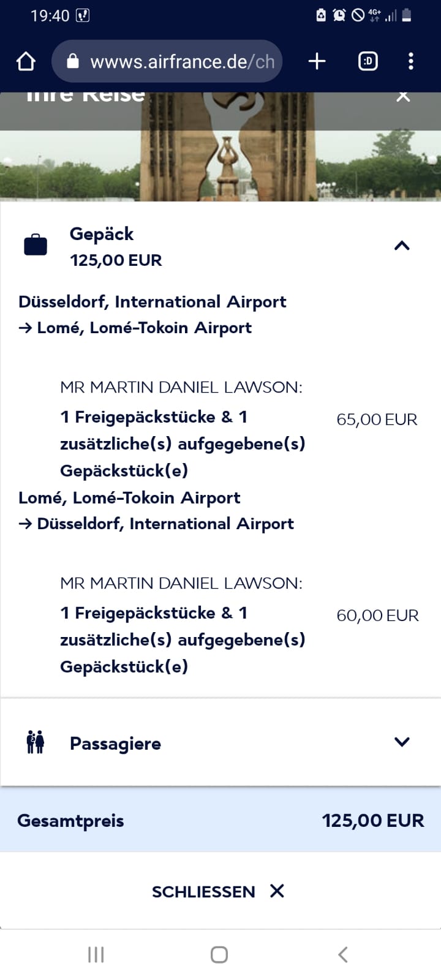Tap the padlock site security icon
Screen dimensions: 441x980
click(x=73, y=61)
